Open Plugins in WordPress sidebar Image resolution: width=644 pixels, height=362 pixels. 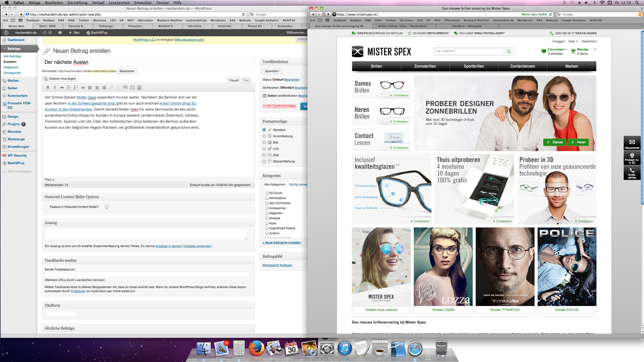point(14,124)
